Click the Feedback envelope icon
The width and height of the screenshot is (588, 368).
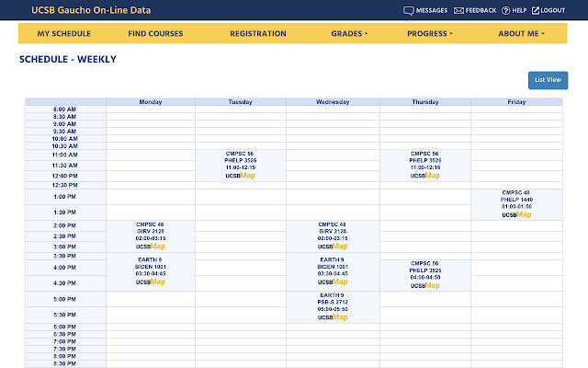pyautogui.click(x=459, y=10)
